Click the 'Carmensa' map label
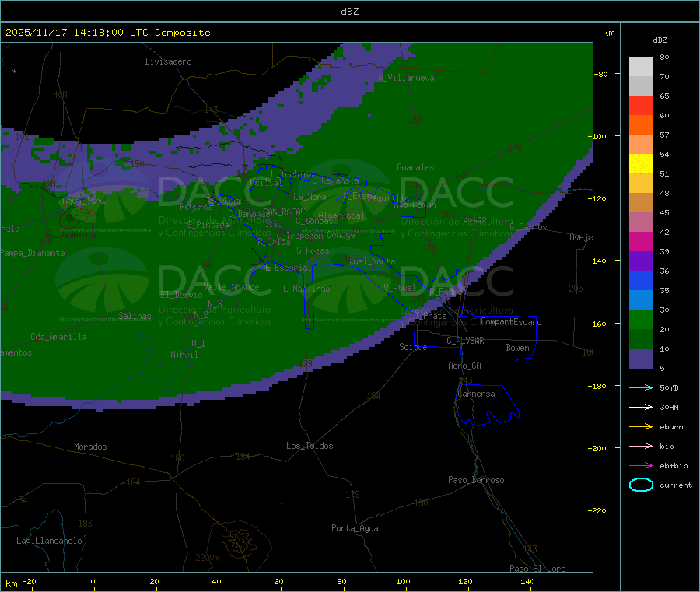This screenshot has height=592, width=700. [x=476, y=394]
